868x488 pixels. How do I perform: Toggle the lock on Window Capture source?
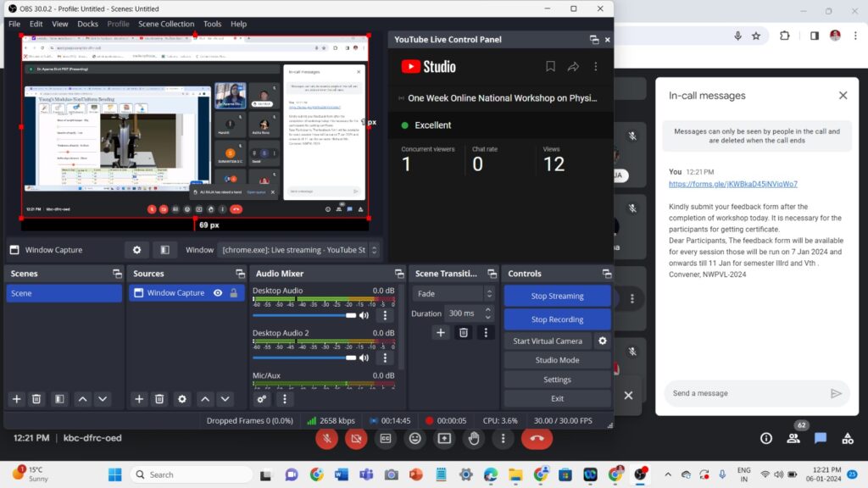click(x=234, y=293)
